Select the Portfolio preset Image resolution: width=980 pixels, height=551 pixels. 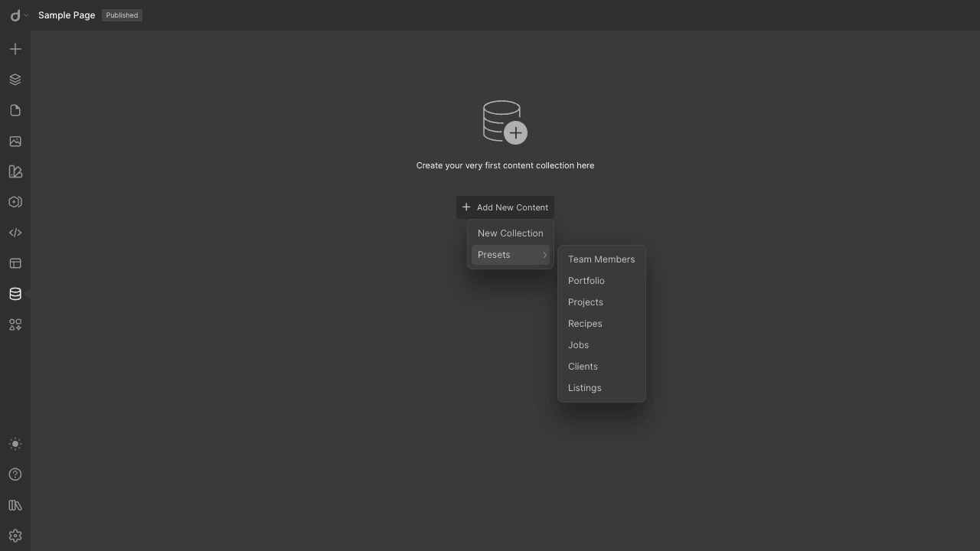coord(602,281)
